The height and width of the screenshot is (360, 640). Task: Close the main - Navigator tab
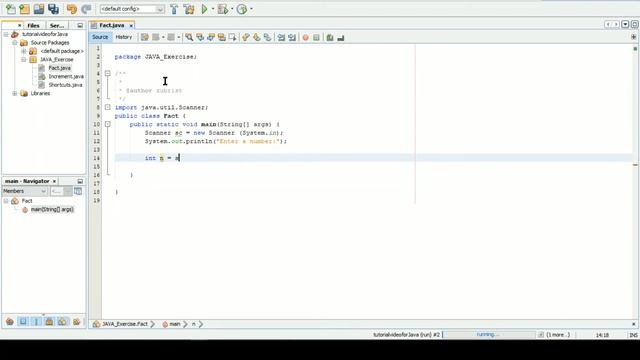pyautogui.click(x=54, y=181)
